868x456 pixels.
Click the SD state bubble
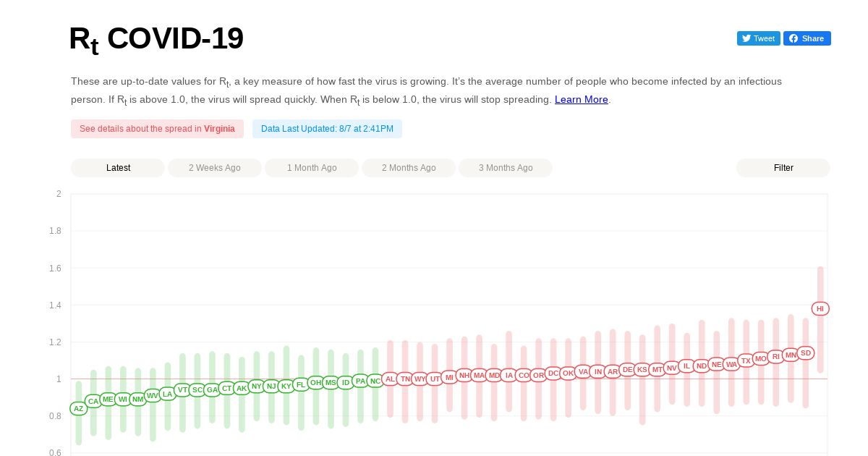[x=806, y=353]
